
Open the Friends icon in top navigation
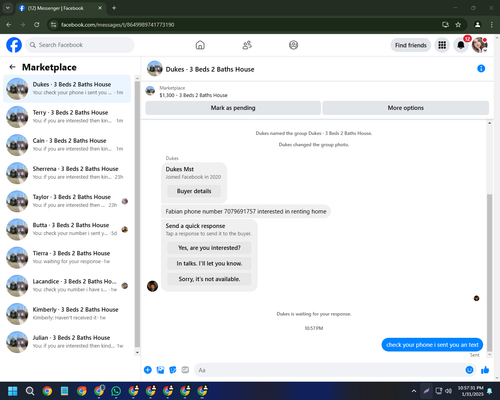pyautogui.click(x=247, y=45)
